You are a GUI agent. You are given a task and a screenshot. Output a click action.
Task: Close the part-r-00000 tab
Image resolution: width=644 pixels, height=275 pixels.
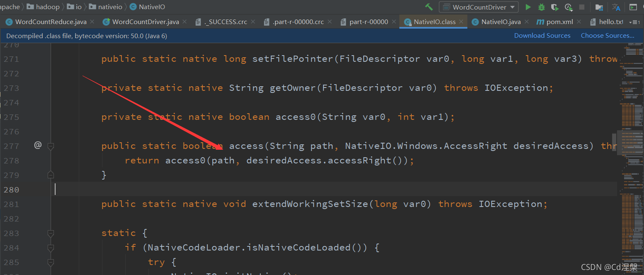pos(393,22)
